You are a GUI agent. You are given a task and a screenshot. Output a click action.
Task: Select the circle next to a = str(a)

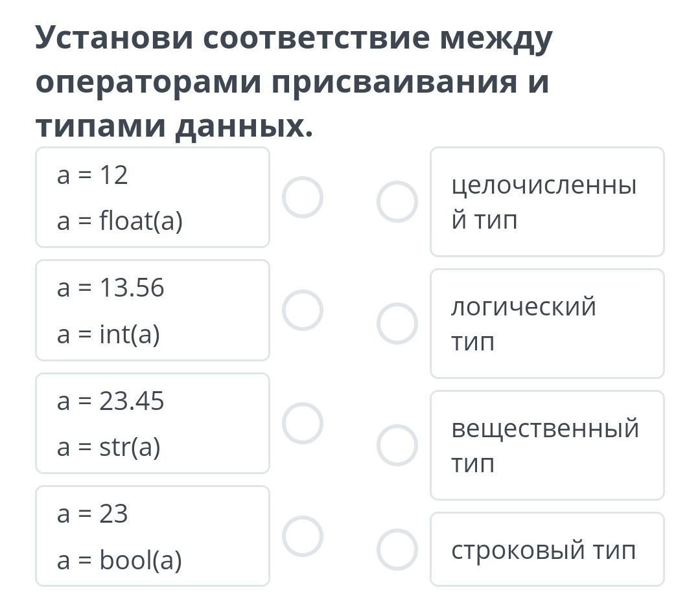tap(302, 423)
